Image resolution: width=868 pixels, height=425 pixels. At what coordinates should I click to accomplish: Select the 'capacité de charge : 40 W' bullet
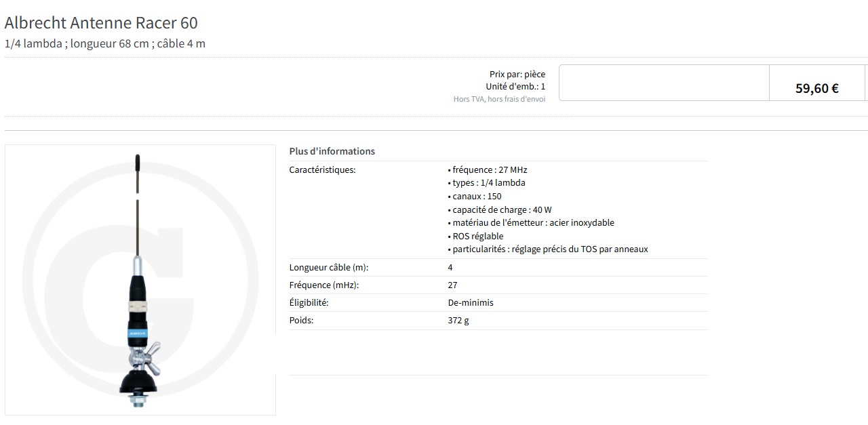tap(500, 209)
